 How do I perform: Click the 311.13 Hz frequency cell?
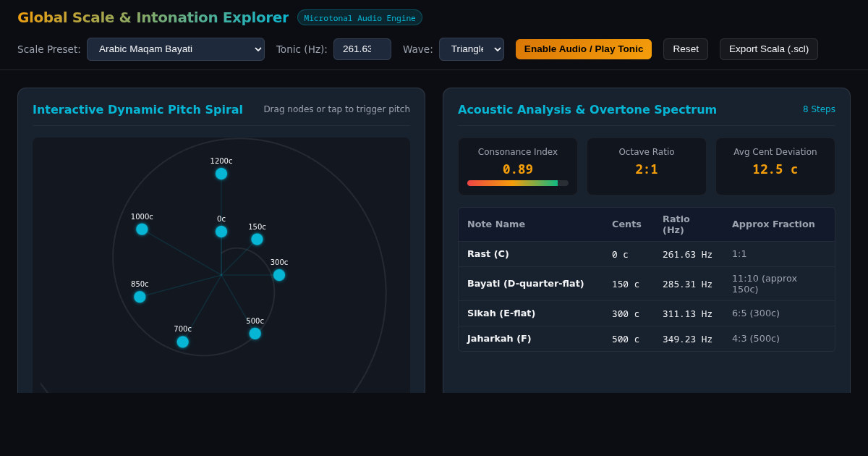[687, 314]
